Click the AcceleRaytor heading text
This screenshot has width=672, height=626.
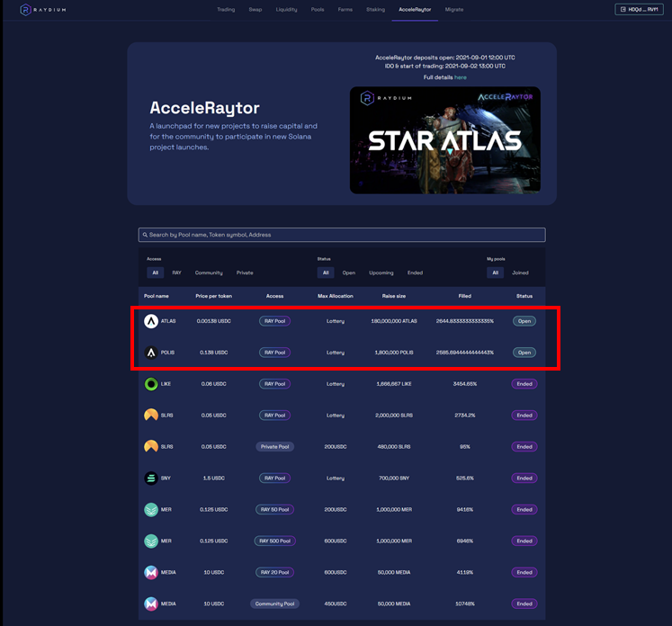(x=204, y=108)
